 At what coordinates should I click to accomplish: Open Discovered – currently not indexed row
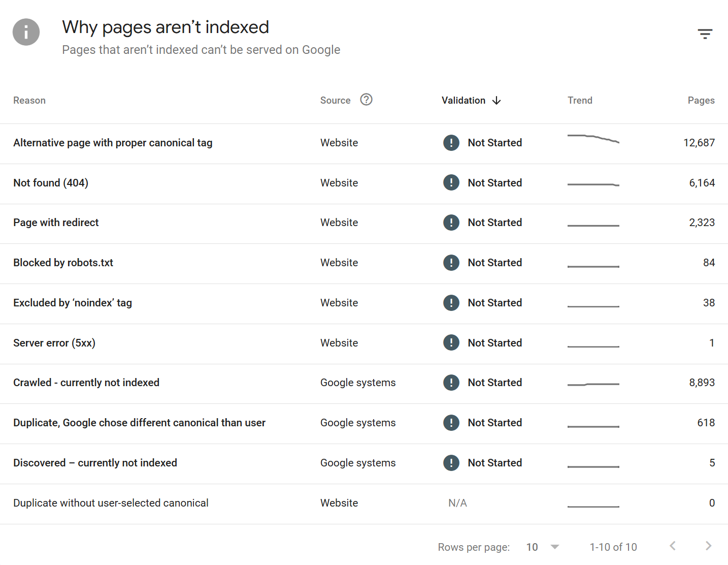click(x=95, y=463)
